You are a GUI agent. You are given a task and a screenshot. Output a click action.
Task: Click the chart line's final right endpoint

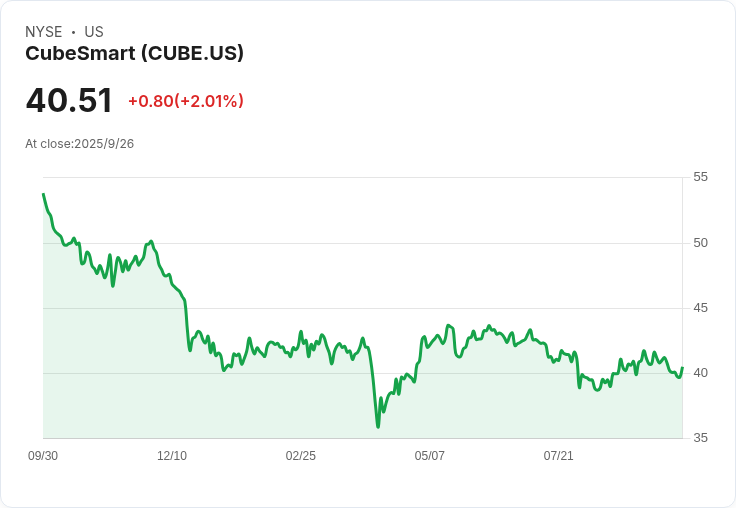682,368
